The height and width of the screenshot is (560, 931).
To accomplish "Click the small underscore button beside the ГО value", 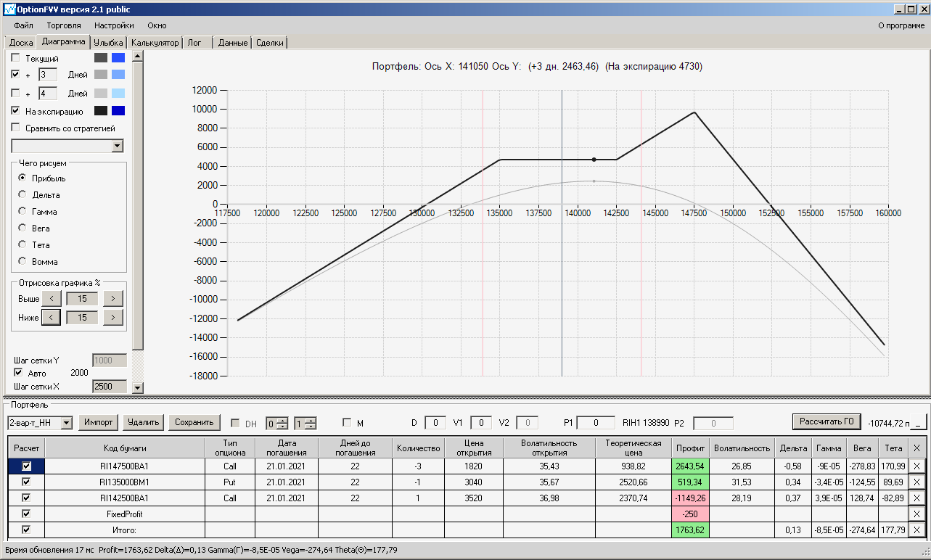I will (919, 422).
